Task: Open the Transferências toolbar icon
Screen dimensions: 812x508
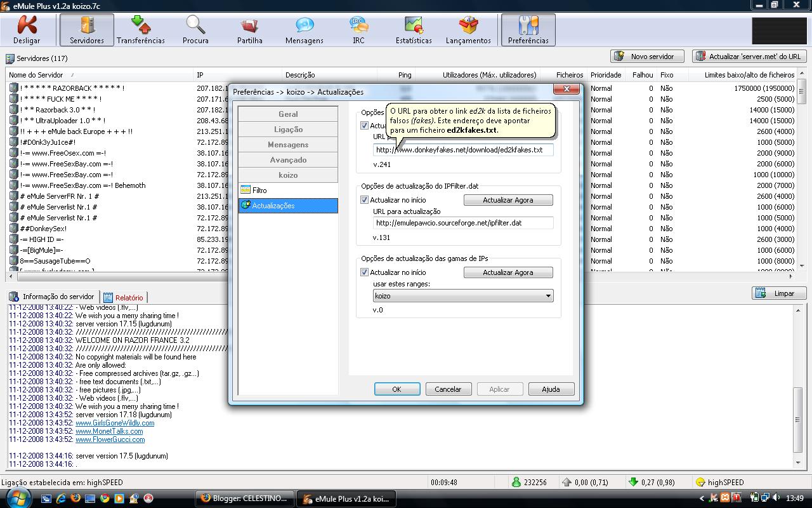Action: point(141,30)
